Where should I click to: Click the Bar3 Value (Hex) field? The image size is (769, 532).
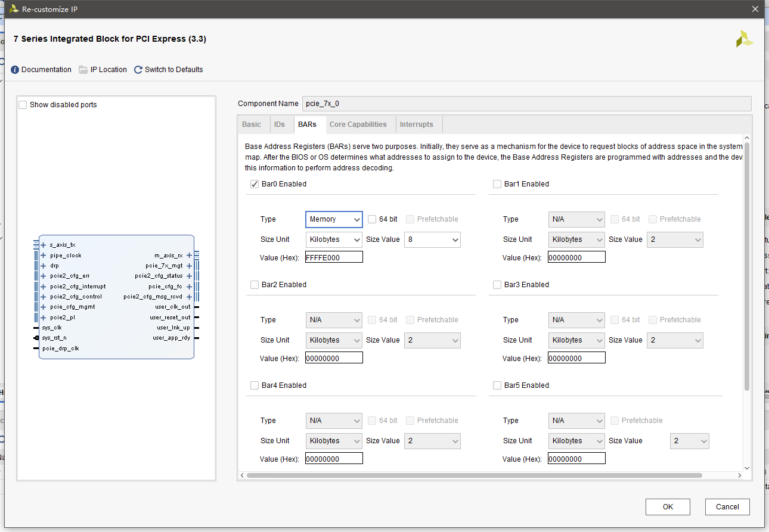coord(576,358)
